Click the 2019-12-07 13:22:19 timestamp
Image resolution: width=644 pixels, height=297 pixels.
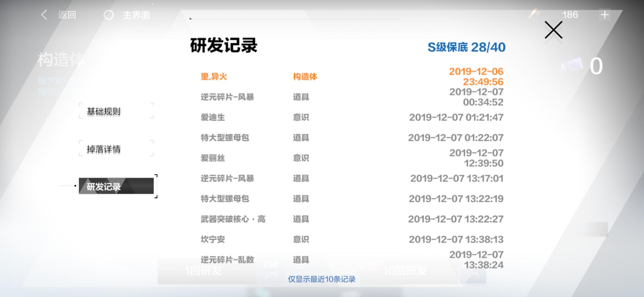[456, 199]
